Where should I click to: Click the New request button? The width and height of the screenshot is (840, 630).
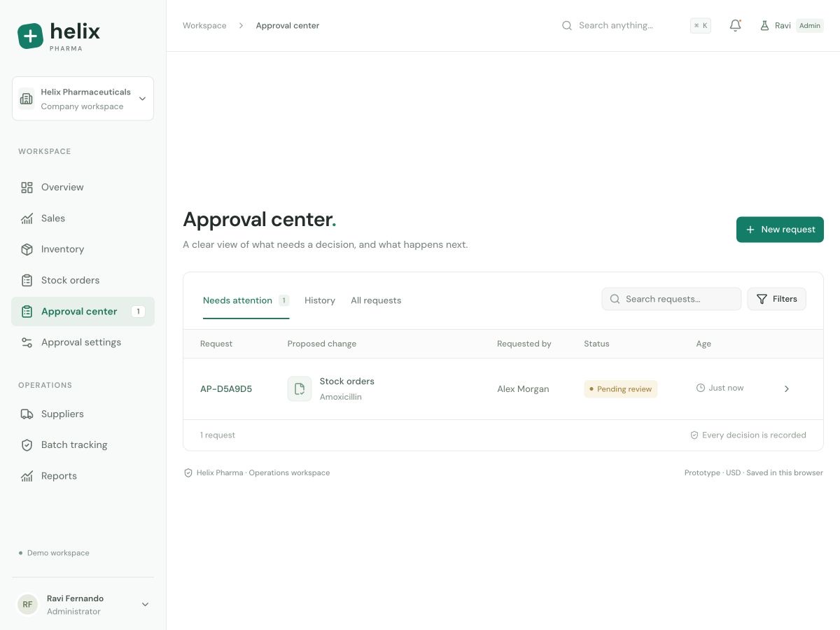point(780,230)
